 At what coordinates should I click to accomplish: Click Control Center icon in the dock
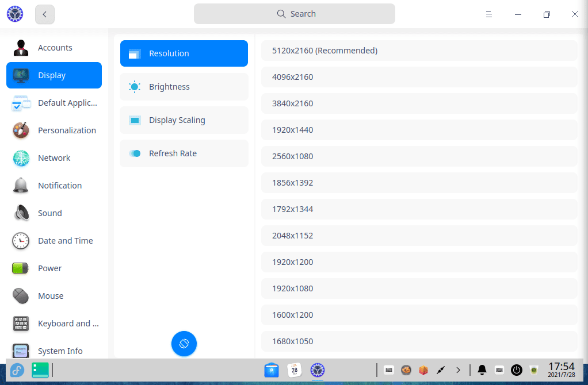317,371
